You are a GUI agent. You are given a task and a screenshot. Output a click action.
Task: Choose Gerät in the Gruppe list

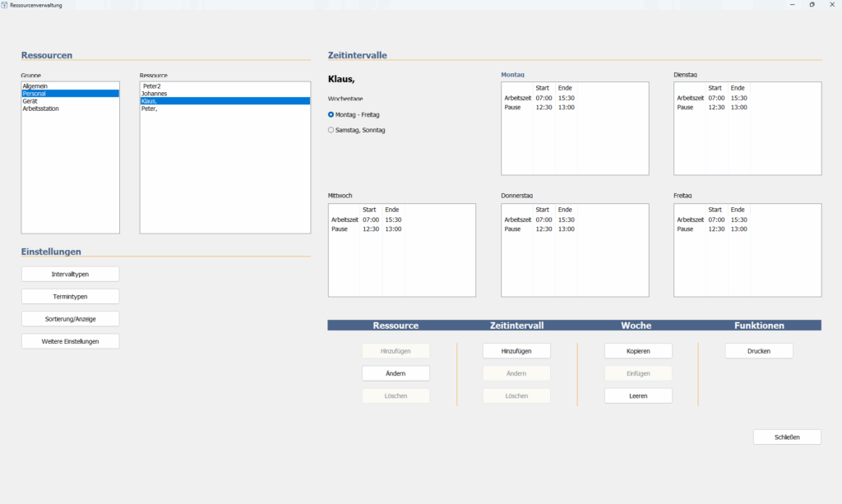tap(30, 101)
